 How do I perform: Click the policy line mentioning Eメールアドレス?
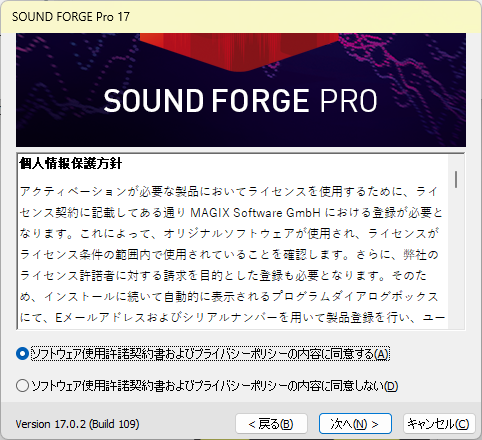[x=232, y=318]
